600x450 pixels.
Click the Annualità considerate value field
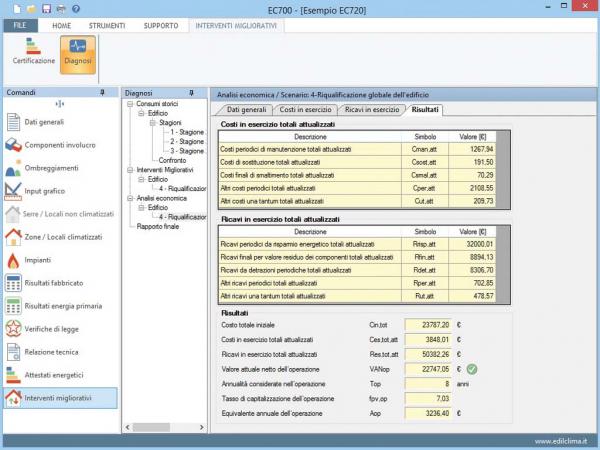[x=428, y=384]
